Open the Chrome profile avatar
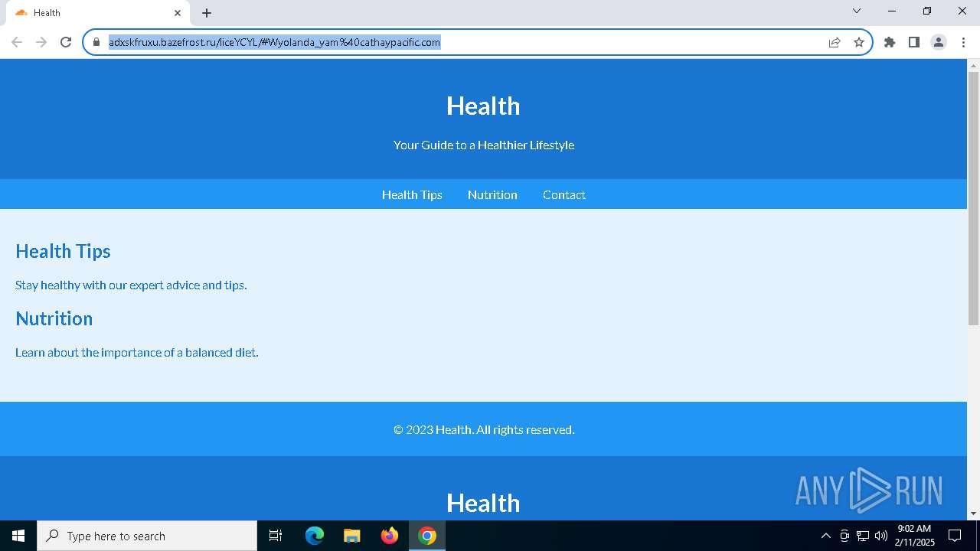The image size is (980, 551). point(939,42)
